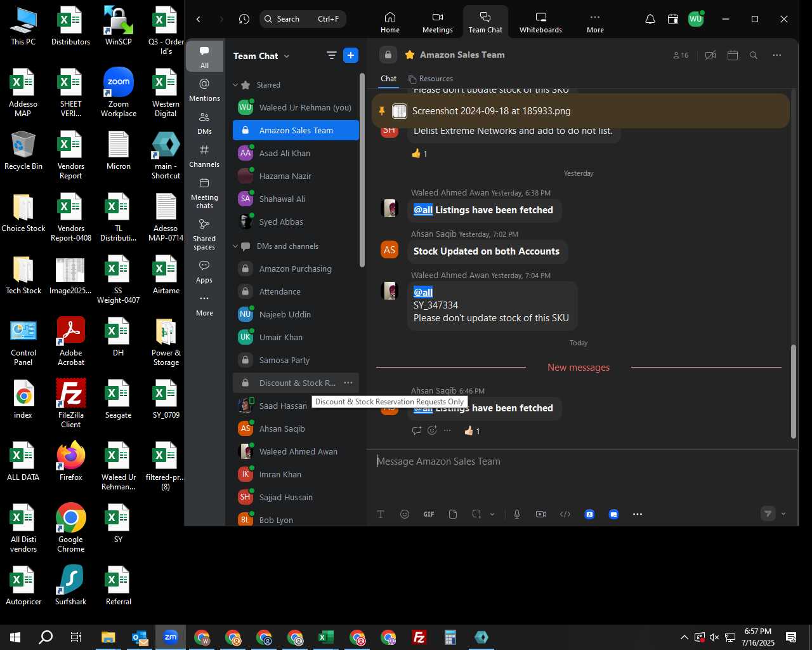Click the lock icon beside Amazon Sales Team title
812x650 pixels.
(388, 55)
